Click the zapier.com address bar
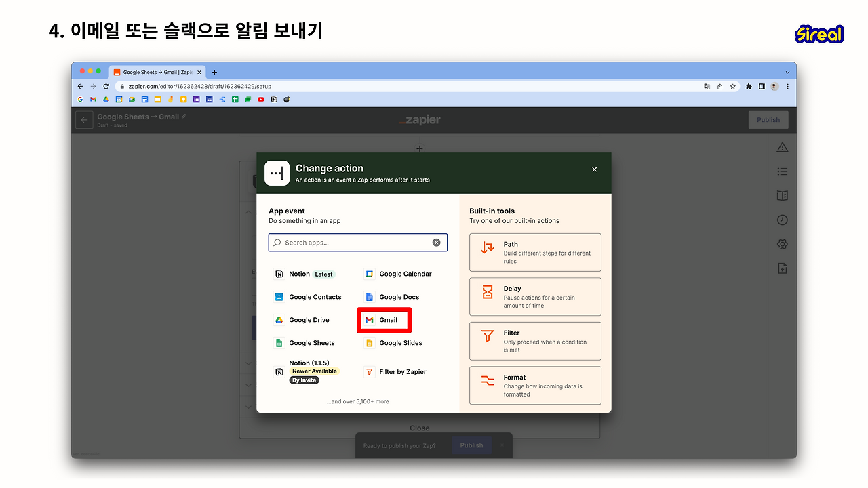The image size is (868, 488). click(407, 87)
